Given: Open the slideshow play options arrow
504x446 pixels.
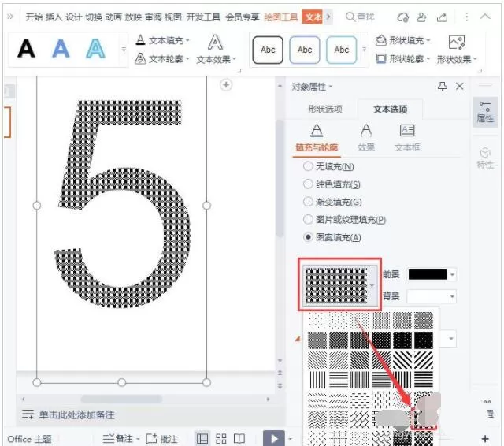Looking at the screenshot, I should 291,439.
